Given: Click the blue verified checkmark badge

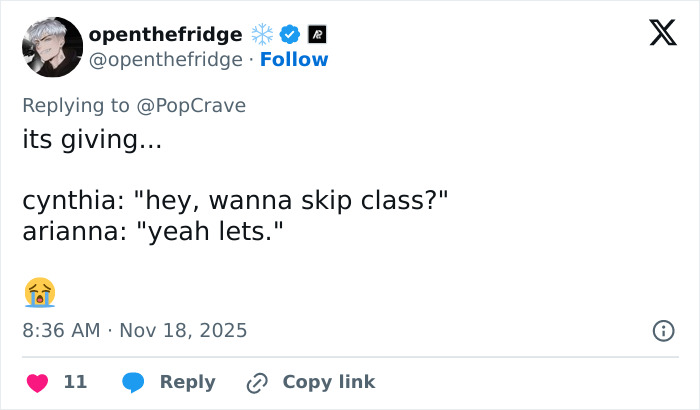Looking at the screenshot, I should (x=290, y=35).
